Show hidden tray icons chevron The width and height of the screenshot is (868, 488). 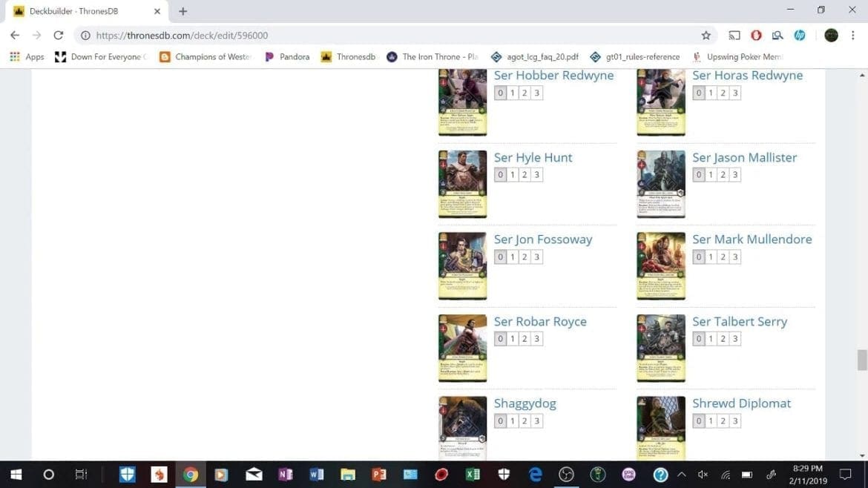coord(682,475)
